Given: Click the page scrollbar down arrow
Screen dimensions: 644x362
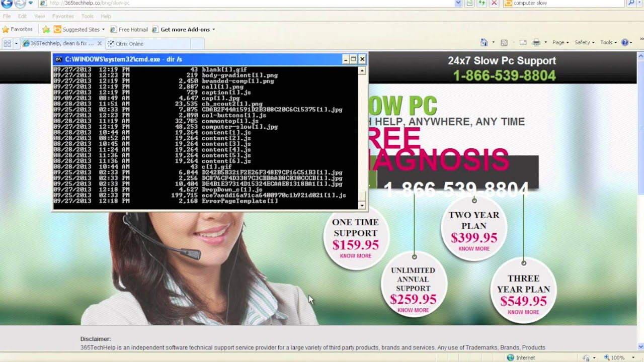Looking at the screenshot, I should point(640,346).
